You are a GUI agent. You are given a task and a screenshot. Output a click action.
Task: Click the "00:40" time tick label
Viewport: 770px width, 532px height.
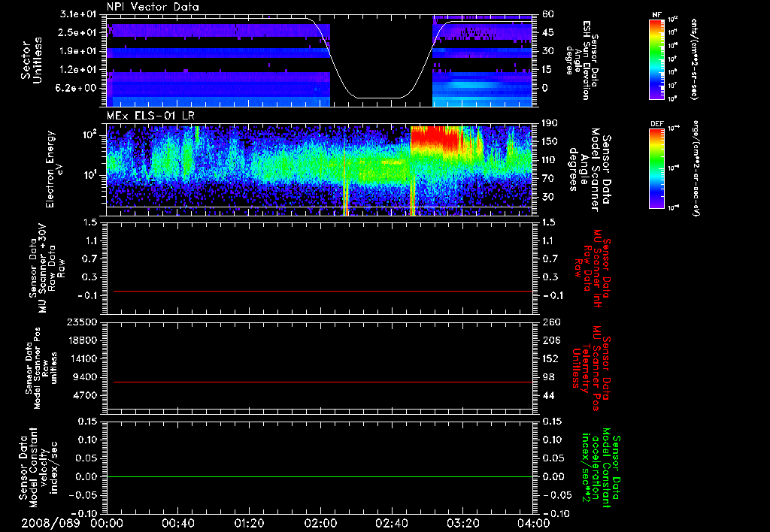point(177,523)
